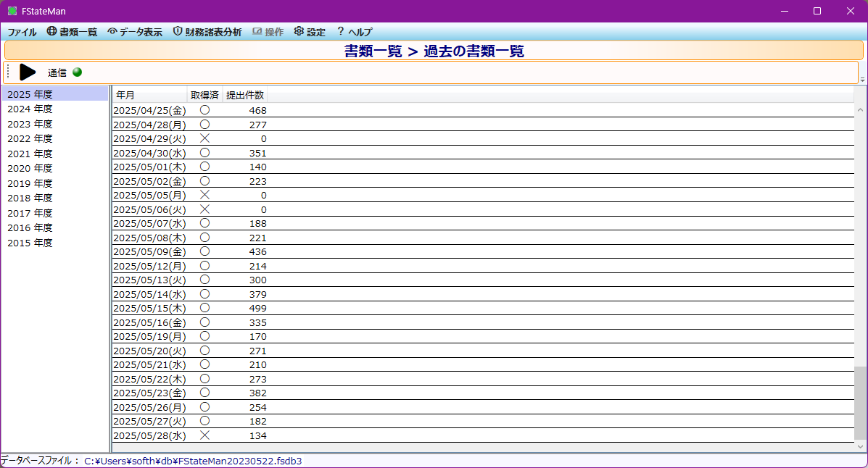Click the FStateMan app icon in title bar
The image size is (868, 468).
point(12,11)
